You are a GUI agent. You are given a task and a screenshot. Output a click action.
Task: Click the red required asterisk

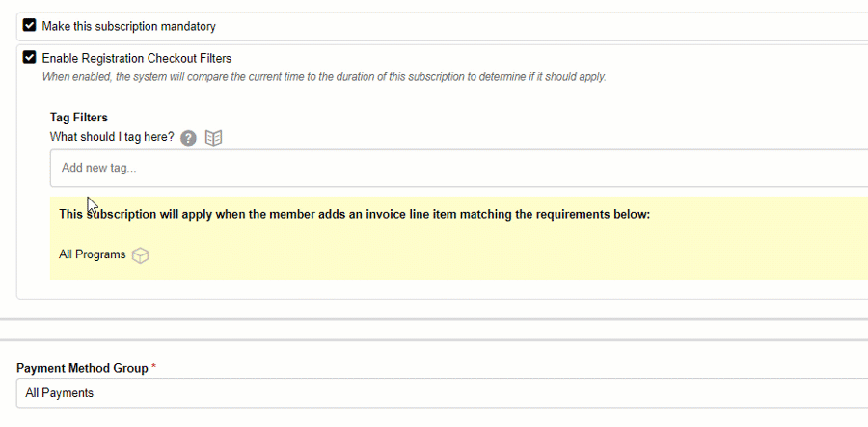(x=154, y=368)
